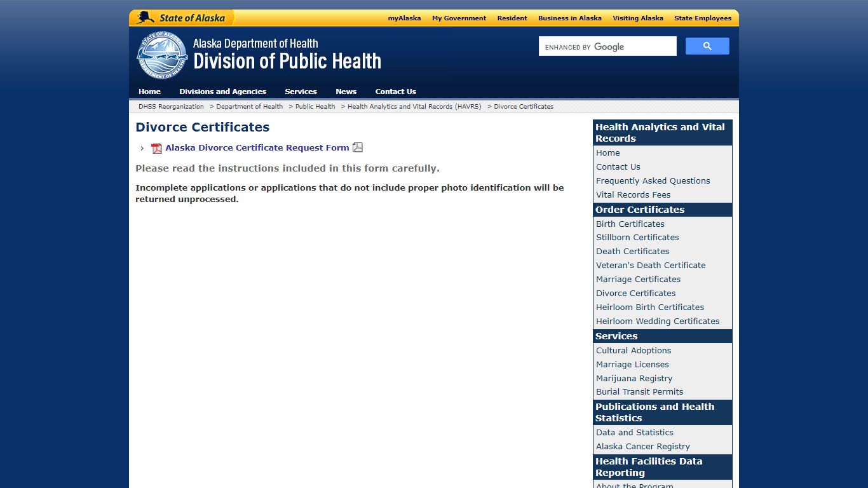The image size is (868, 488).
Task: Open the Marriage Licenses link
Action: 632,365
